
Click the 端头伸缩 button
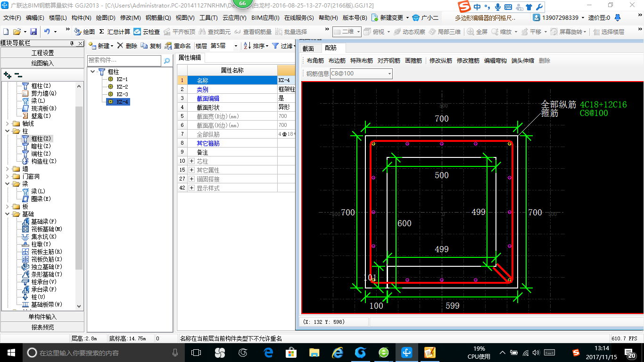[523, 61]
